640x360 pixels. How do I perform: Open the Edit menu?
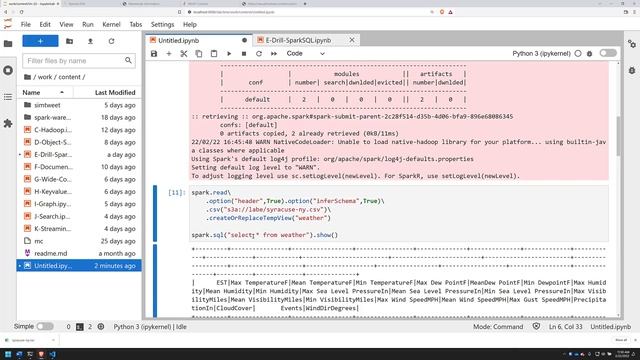click(45, 24)
